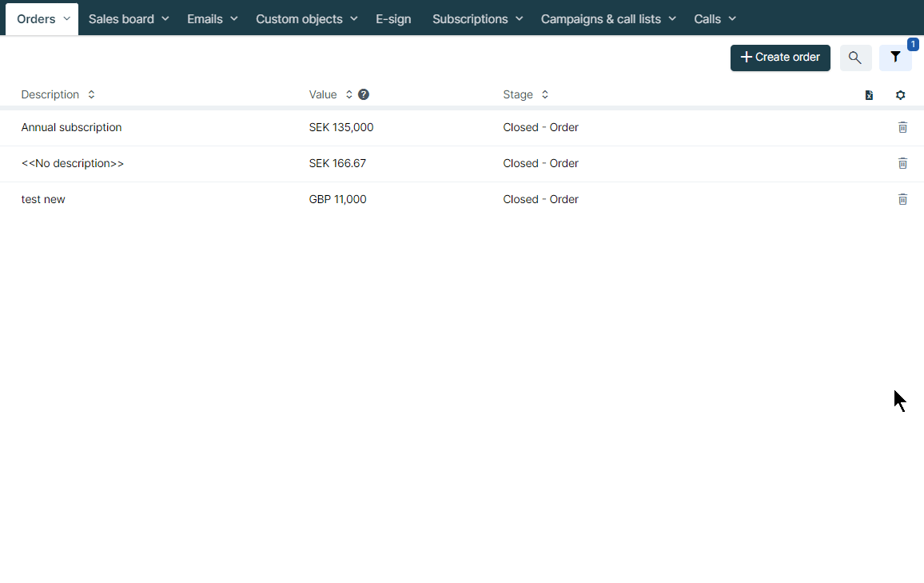Screen dimensions: 924x583
Task: Click the Stage column header
Action: pyautogui.click(x=518, y=94)
